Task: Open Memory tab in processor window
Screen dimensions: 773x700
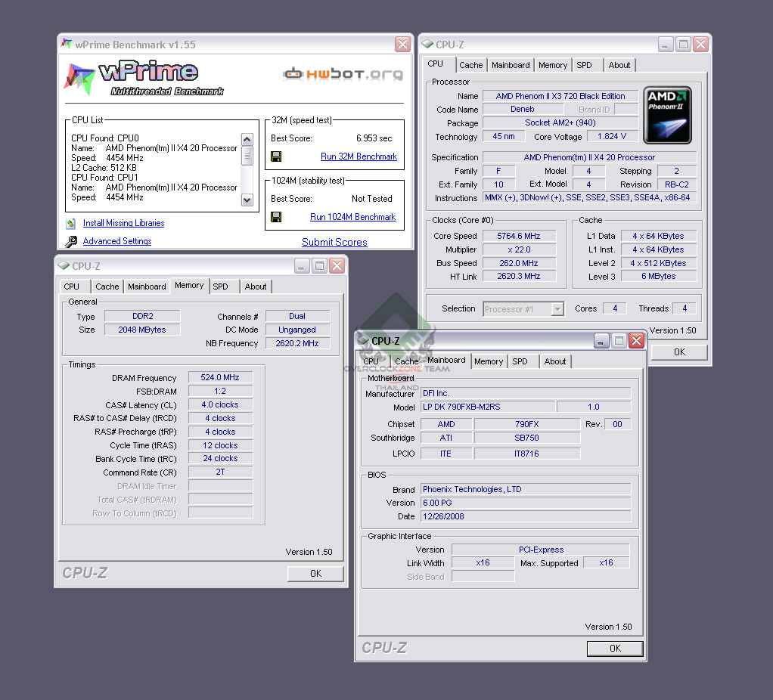Action: coord(553,65)
